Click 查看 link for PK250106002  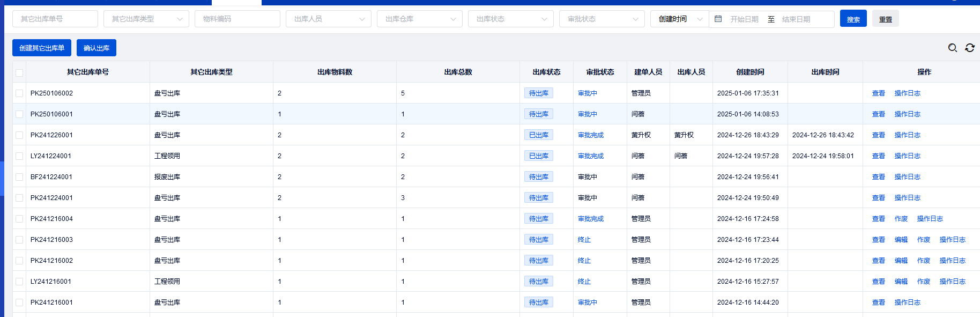pos(878,93)
